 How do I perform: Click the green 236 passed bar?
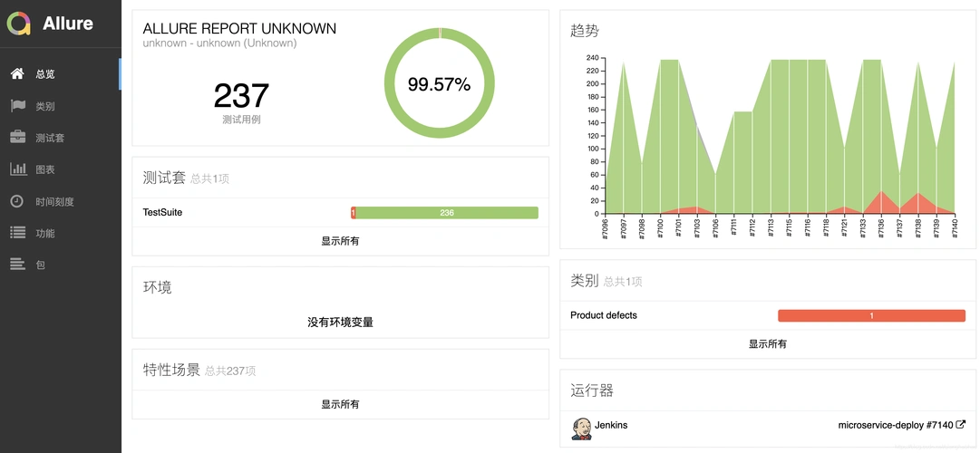tap(447, 212)
